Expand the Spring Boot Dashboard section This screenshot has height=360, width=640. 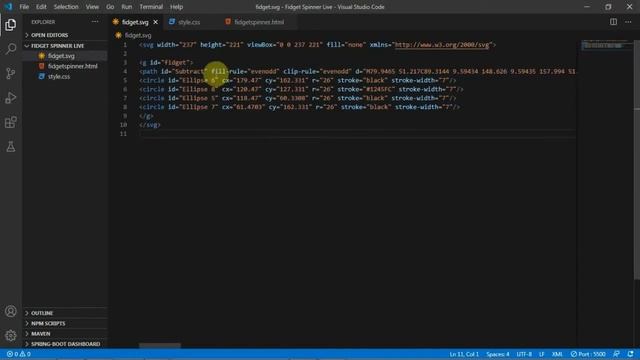tap(65, 344)
